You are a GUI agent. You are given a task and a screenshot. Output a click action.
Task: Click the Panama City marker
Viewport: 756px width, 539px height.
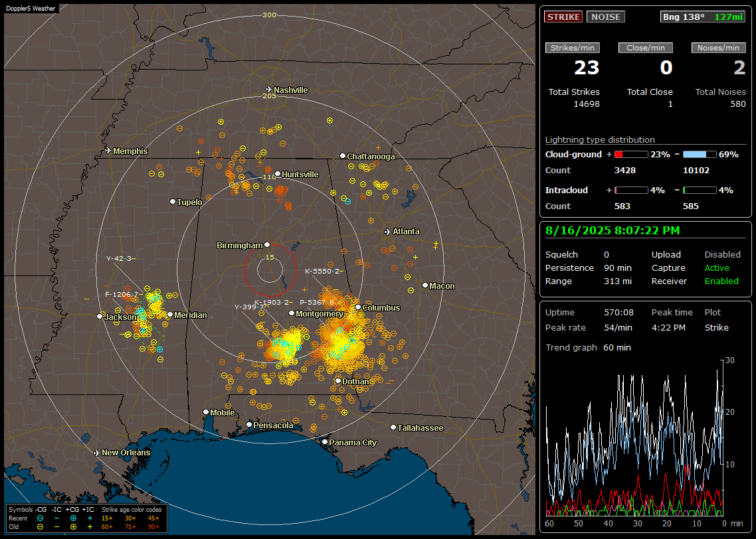(x=324, y=441)
